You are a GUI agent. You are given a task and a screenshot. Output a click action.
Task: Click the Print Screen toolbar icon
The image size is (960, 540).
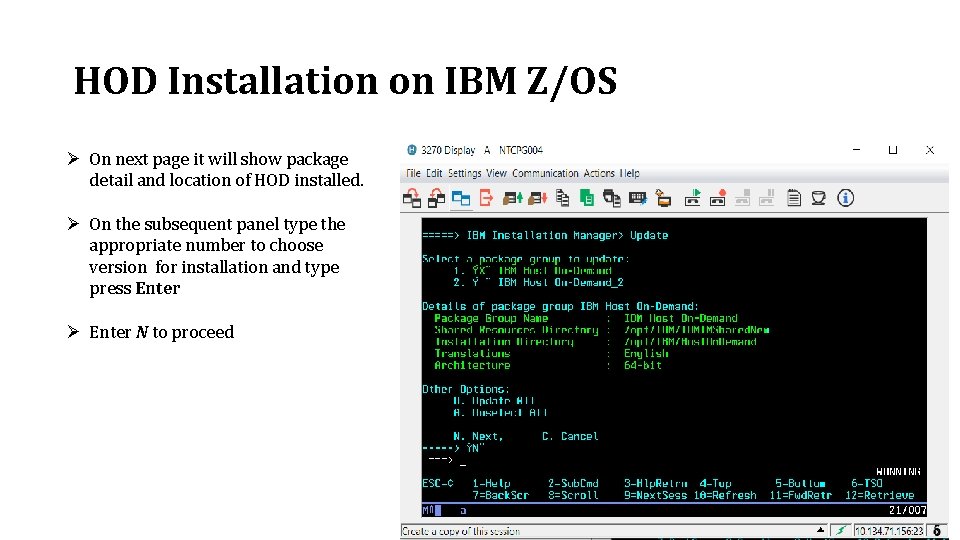(x=612, y=198)
